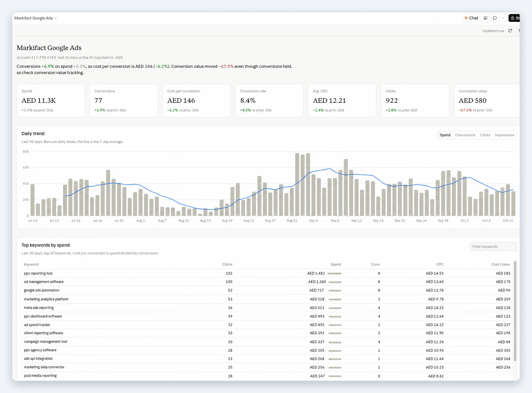Screen dimensions: 532x393
Task: Click the Avg. CPC AED 12.21 card
Action: click(342, 101)
